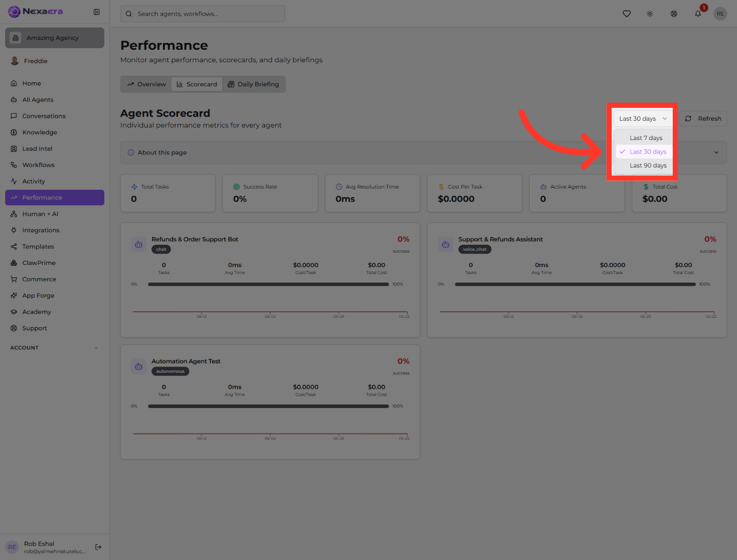The image size is (737, 560).
Task: Open Home in the sidebar
Action: (x=54, y=83)
